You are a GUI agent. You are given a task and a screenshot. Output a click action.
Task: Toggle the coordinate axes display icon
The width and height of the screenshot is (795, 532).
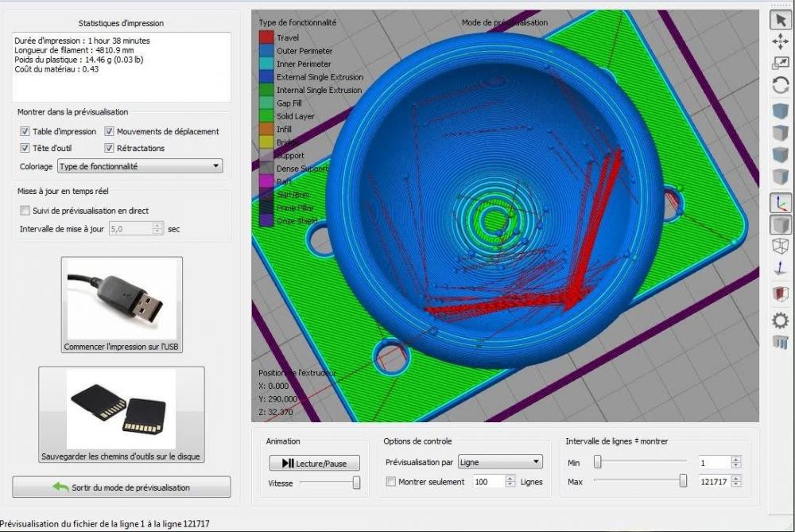click(x=781, y=203)
